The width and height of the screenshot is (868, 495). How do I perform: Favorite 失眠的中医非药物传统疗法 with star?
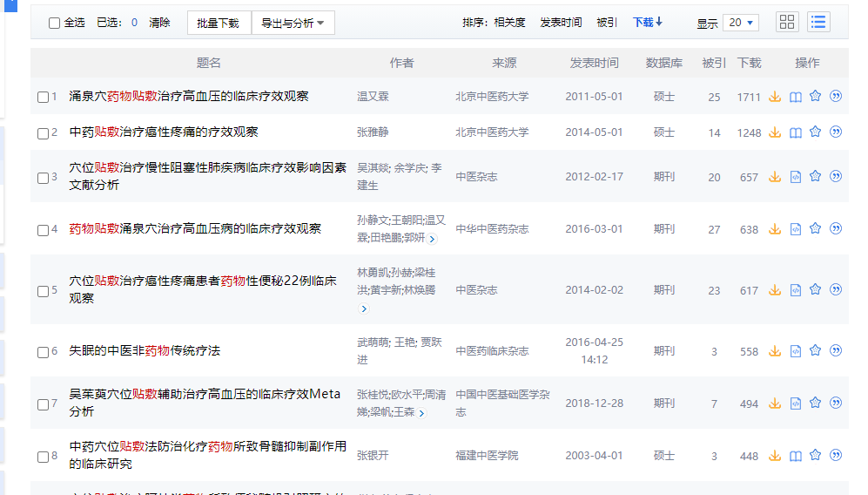click(816, 350)
